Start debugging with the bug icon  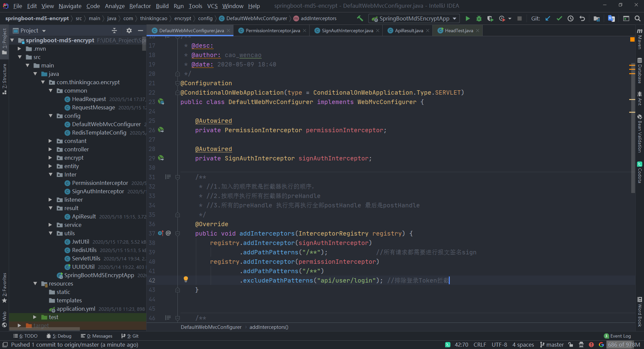479,18
